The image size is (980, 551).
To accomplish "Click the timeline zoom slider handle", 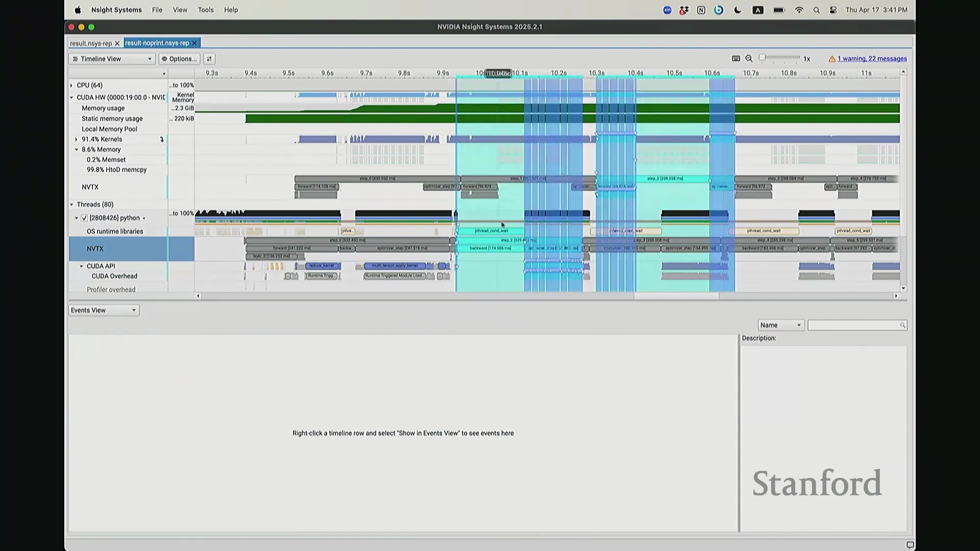I will point(762,58).
